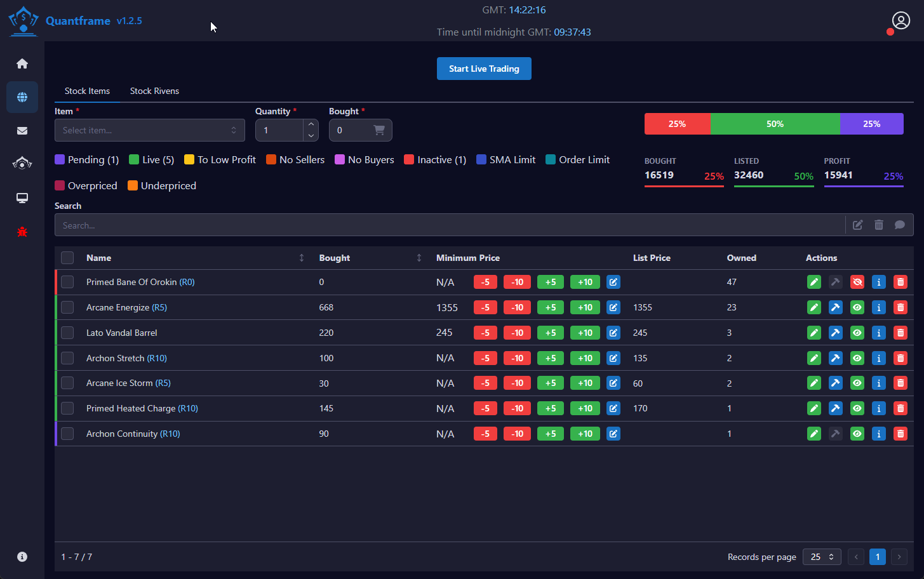
Task: Click page 1 pagination button
Action: point(878,557)
